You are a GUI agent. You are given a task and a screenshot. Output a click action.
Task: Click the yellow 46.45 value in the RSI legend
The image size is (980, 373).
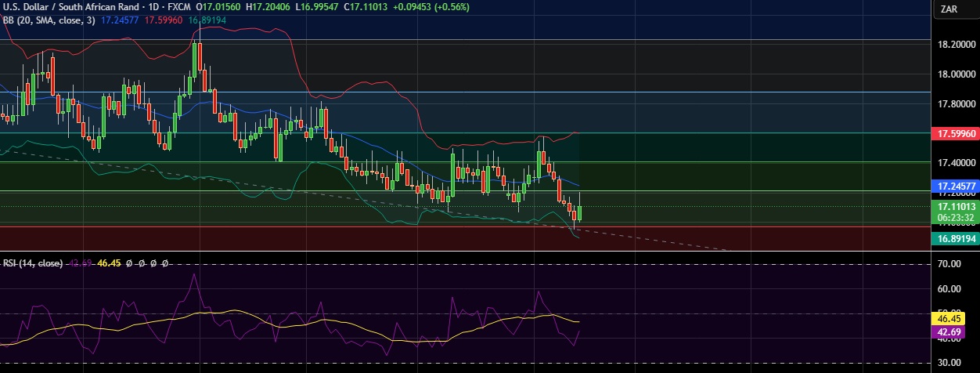(108, 263)
